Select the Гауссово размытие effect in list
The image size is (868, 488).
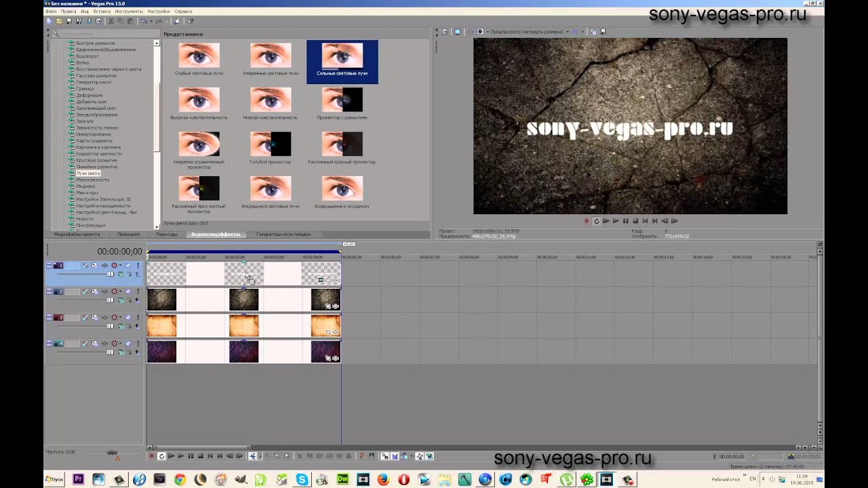(x=96, y=76)
